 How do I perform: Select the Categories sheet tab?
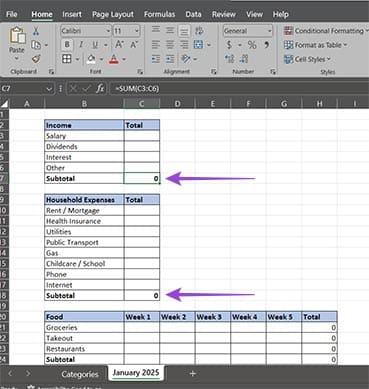(x=80, y=374)
